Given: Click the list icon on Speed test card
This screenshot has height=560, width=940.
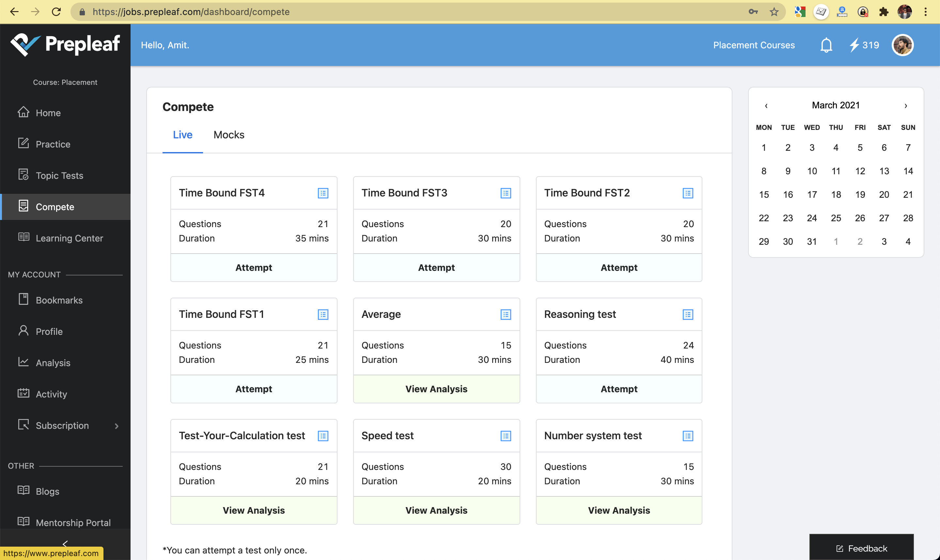Looking at the screenshot, I should click(x=506, y=436).
